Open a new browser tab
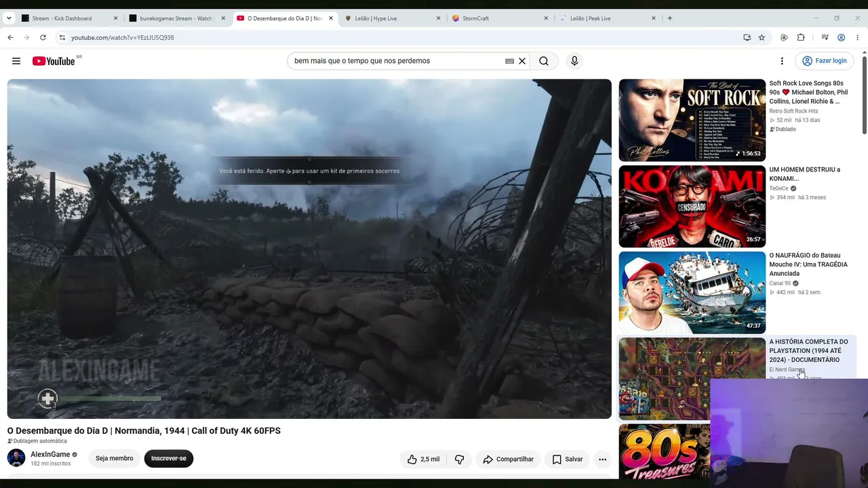 [x=670, y=18]
